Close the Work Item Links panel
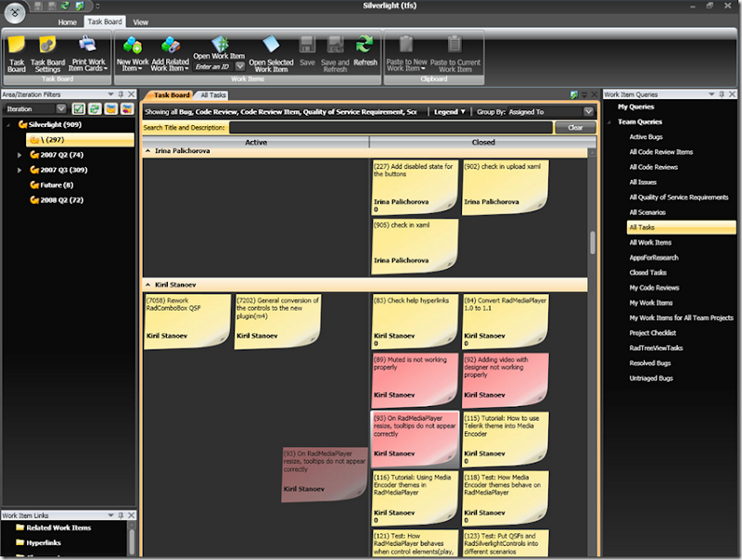 (132, 515)
